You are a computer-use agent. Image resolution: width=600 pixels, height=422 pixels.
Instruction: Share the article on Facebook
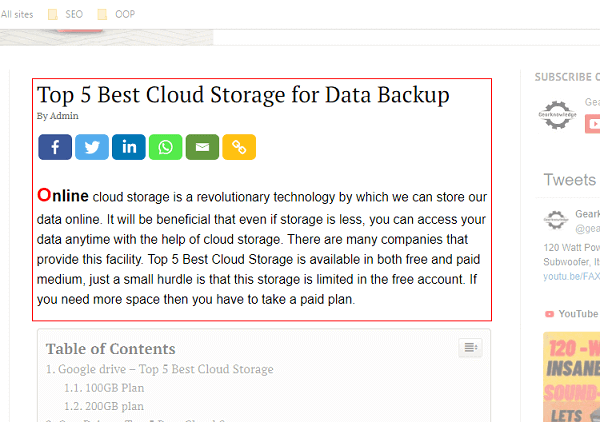[55, 147]
